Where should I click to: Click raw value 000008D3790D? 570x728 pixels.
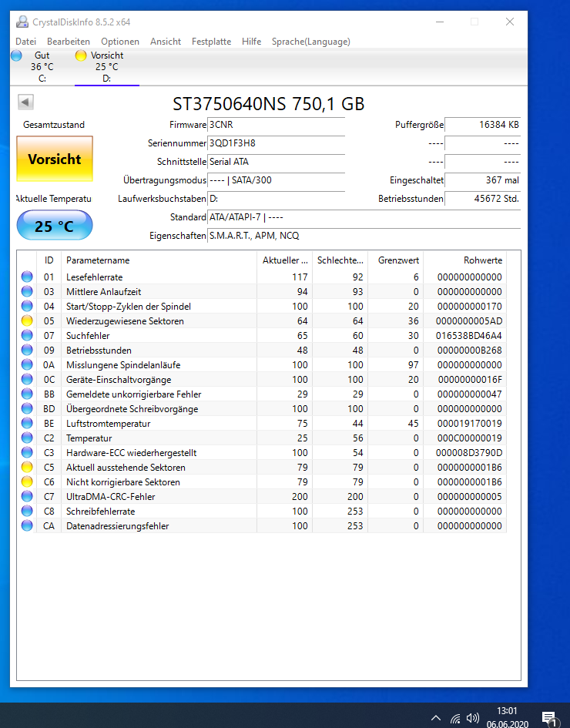coord(469,452)
